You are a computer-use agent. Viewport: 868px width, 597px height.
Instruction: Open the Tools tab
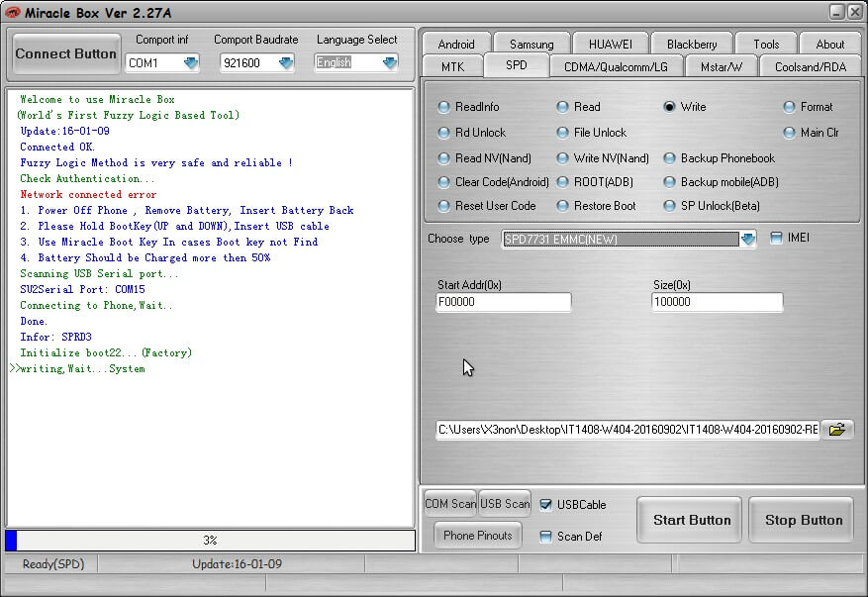(766, 44)
